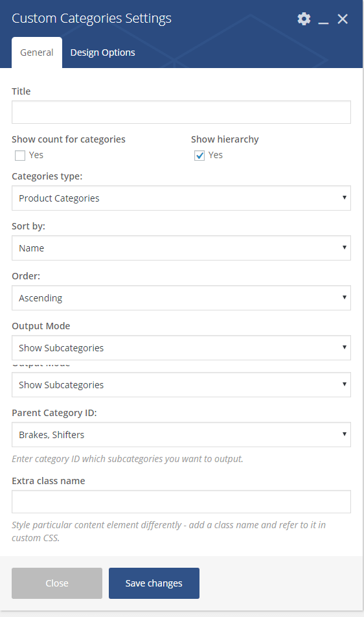Close panel with the X icon
Screen dimensions: 364x617
click(343, 19)
